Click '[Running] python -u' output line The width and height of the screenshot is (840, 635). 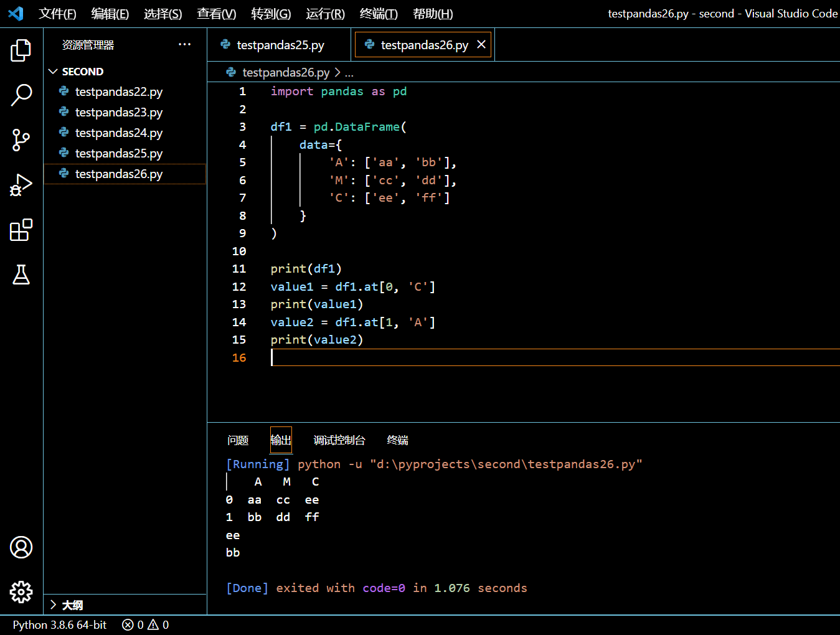(x=433, y=464)
